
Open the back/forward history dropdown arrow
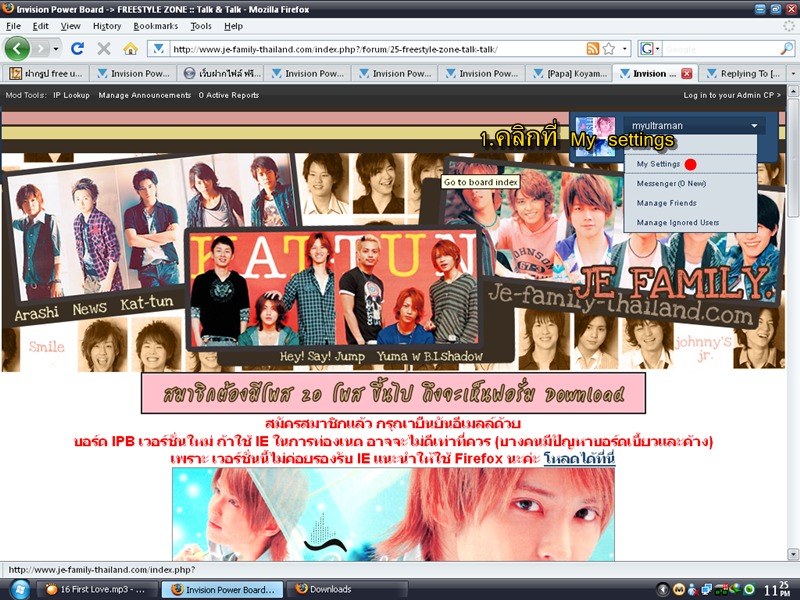point(56,49)
